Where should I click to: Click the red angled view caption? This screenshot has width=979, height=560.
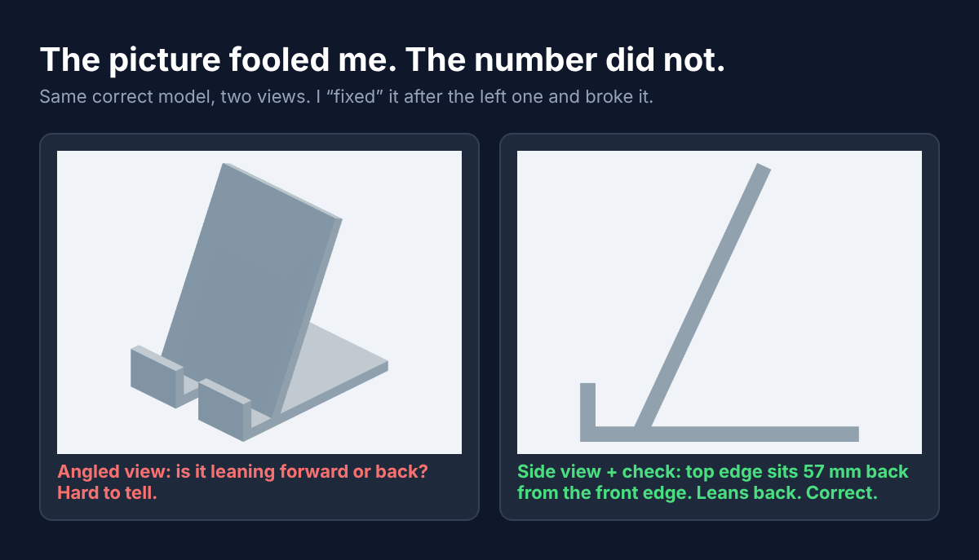click(242, 482)
